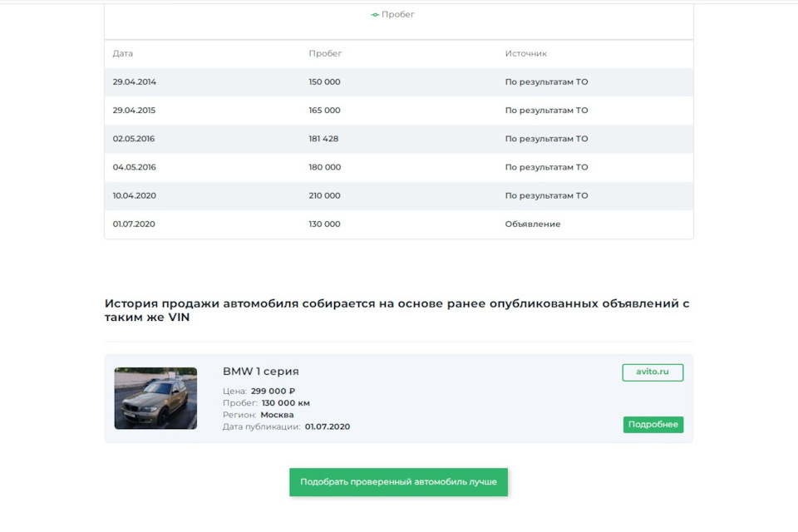
Task: Select the 29.04.2014 date row
Action: [135, 82]
